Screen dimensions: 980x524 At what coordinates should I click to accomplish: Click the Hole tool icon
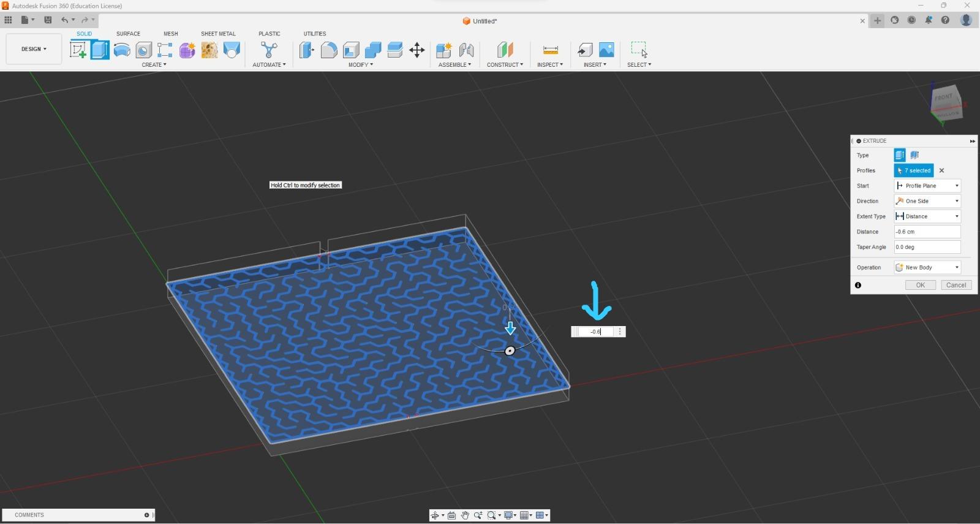(143, 50)
